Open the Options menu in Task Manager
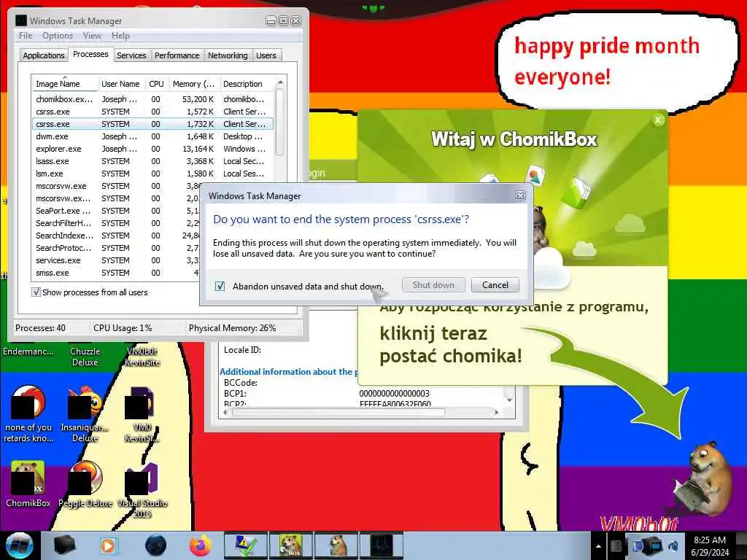747x560 pixels. [58, 36]
